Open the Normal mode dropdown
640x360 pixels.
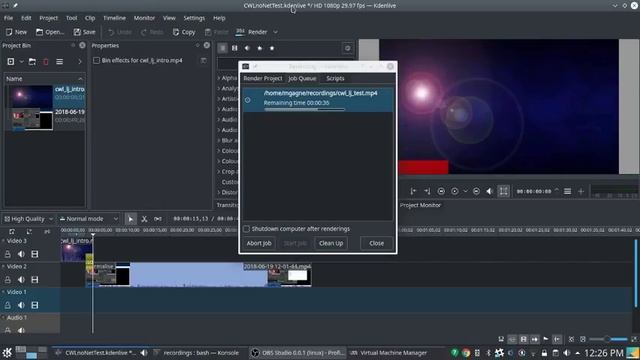[x=89, y=219]
